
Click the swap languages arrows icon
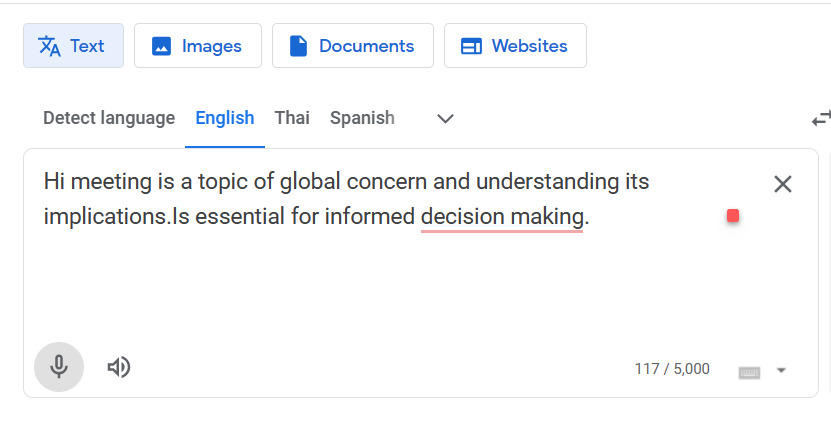click(x=821, y=119)
